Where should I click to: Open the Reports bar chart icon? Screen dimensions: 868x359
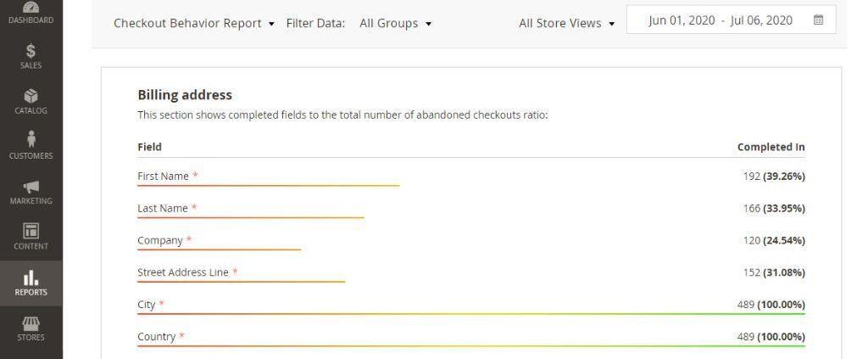click(x=31, y=277)
